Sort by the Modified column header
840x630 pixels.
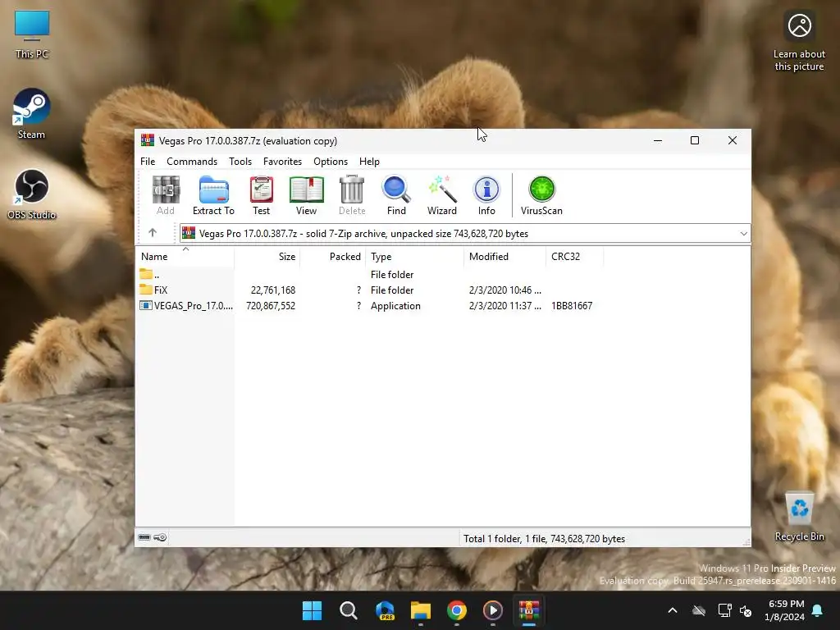pos(504,257)
